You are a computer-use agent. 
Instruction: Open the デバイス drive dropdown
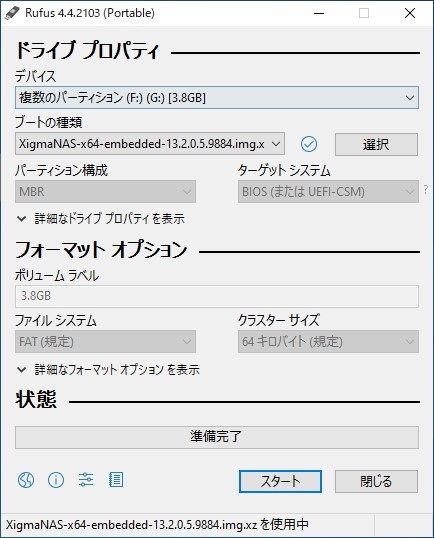point(217,98)
